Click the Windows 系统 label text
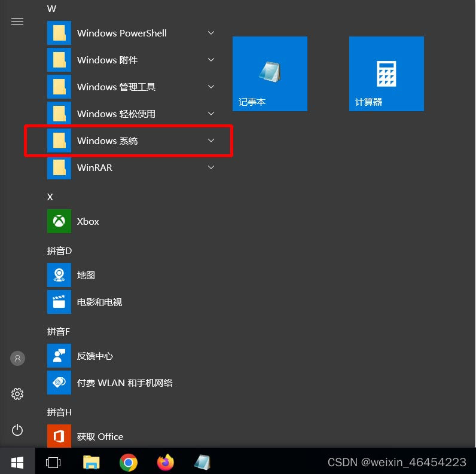The image size is (476, 474). tap(107, 141)
